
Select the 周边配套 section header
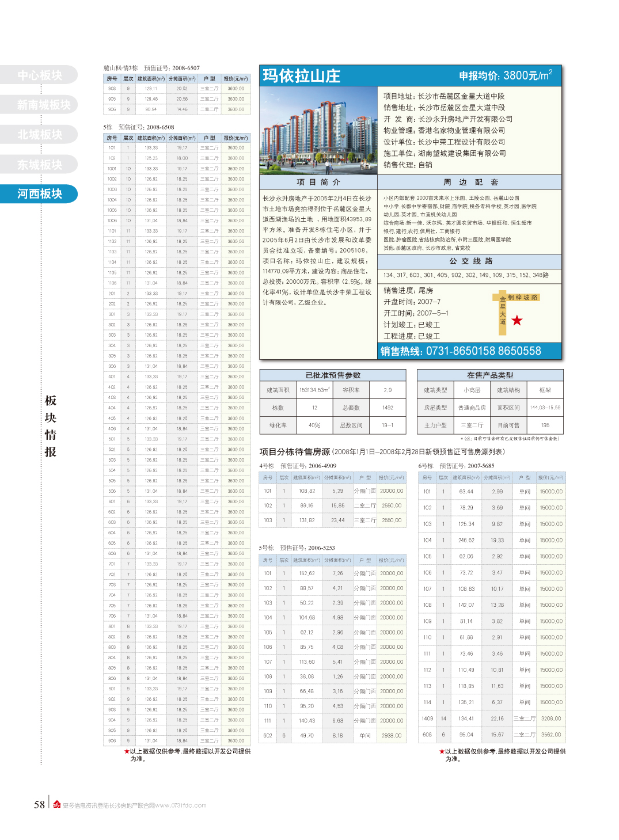(470, 183)
